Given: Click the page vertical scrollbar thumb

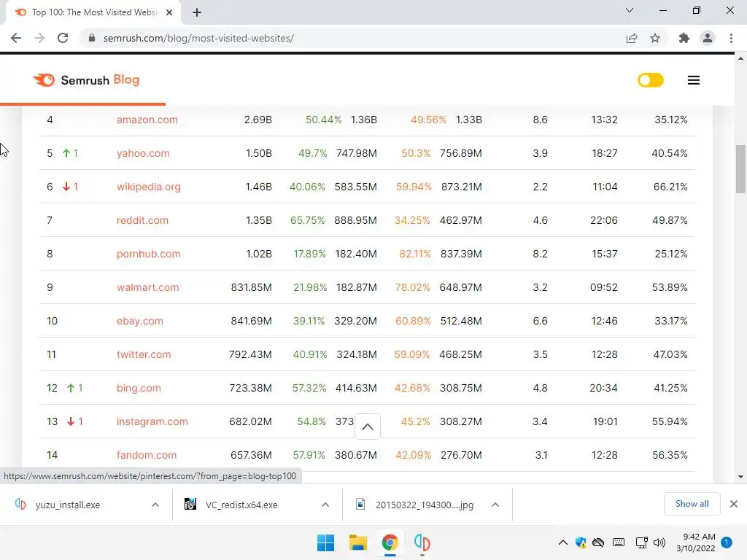Looking at the screenshot, I should [x=740, y=169].
